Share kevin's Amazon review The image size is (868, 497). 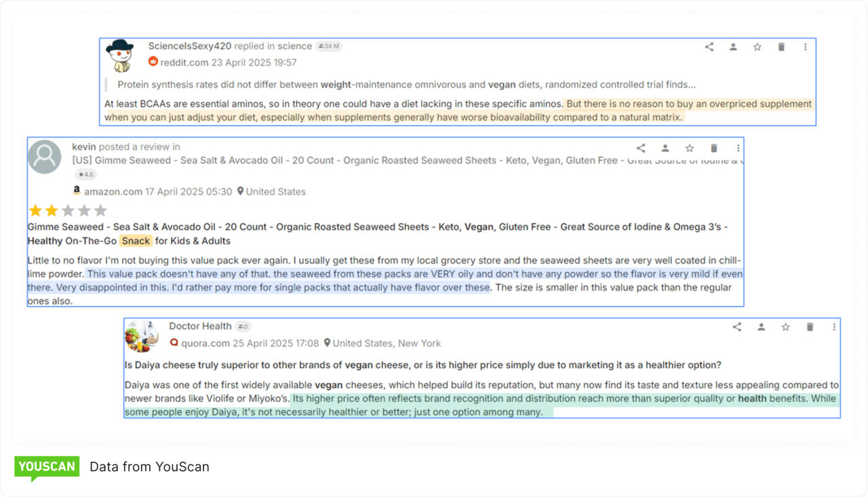pos(641,148)
